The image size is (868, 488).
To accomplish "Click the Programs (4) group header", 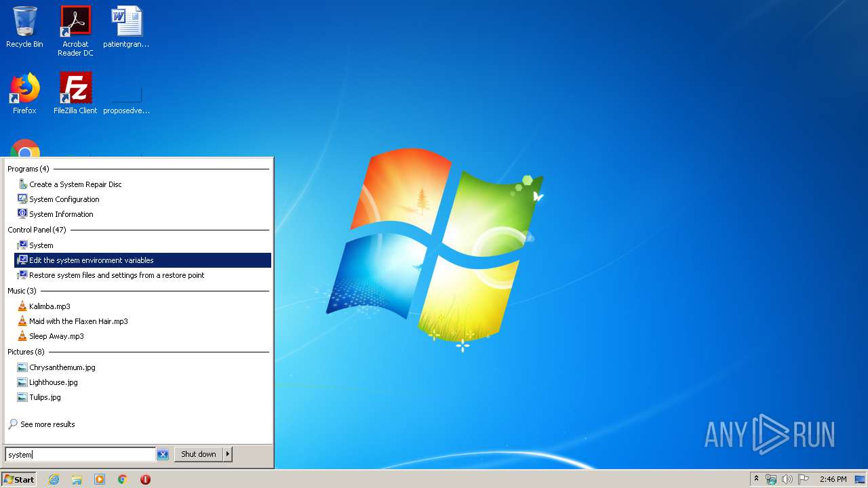I will coord(28,169).
